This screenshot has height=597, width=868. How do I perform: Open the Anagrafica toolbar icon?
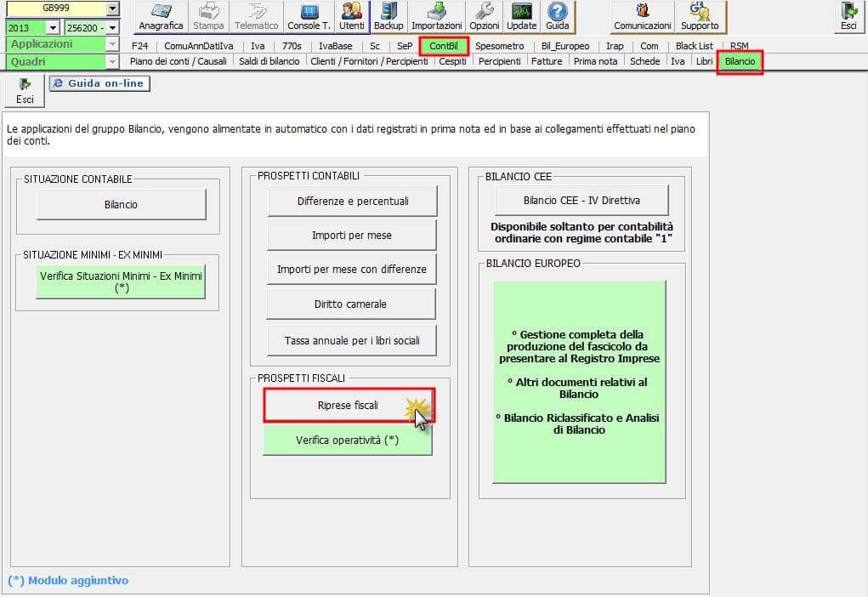point(161,16)
